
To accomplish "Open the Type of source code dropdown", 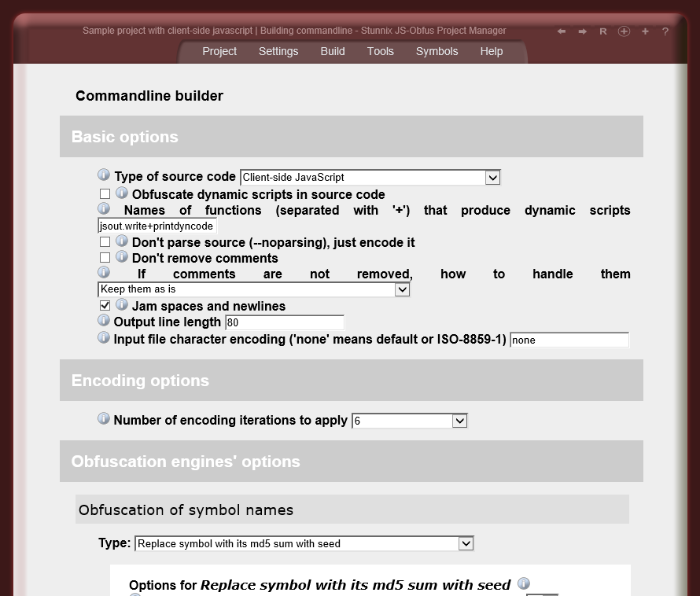I will [x=492, y=177].
